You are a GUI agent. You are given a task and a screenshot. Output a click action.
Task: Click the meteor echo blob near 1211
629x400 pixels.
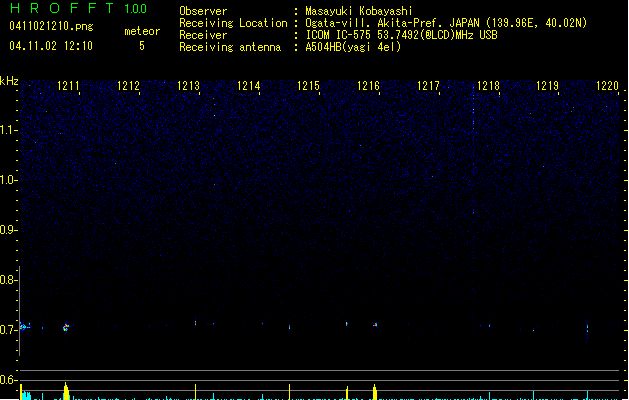(x=66, y=327)
